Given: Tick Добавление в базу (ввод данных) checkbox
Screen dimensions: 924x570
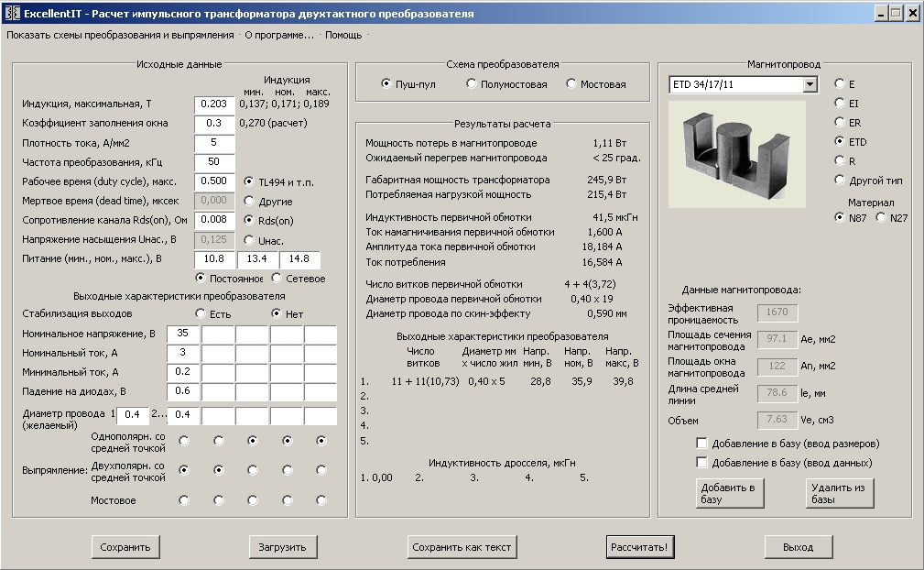Looking at the screenshot, I should pos(702,463).
